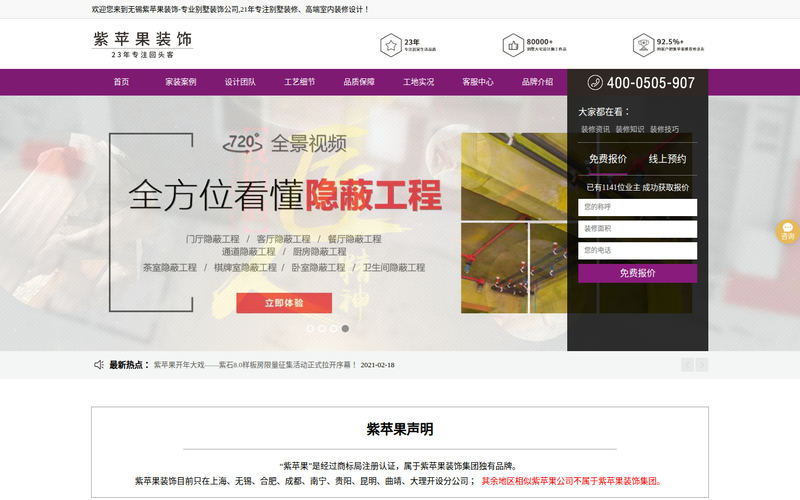The image size is (800, 500).
Task: Click the 装修技巧 link
Action: click(x=664, y=129)
